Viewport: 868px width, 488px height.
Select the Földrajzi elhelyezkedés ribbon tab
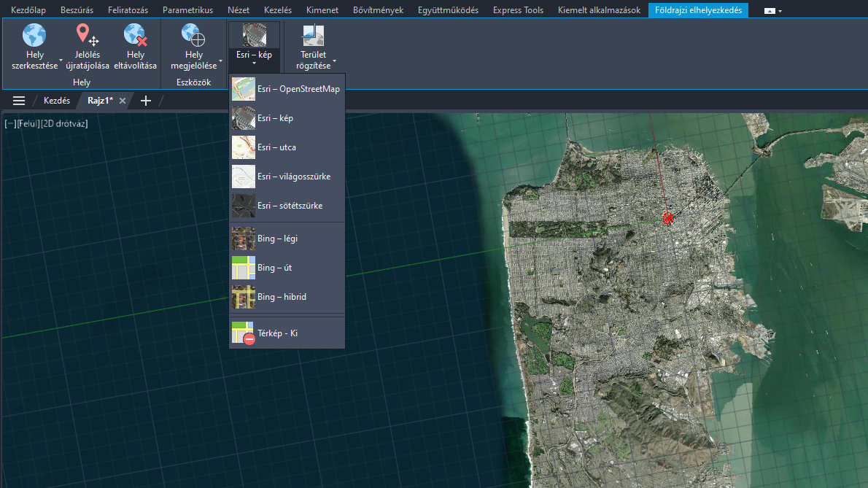(698, 10)
